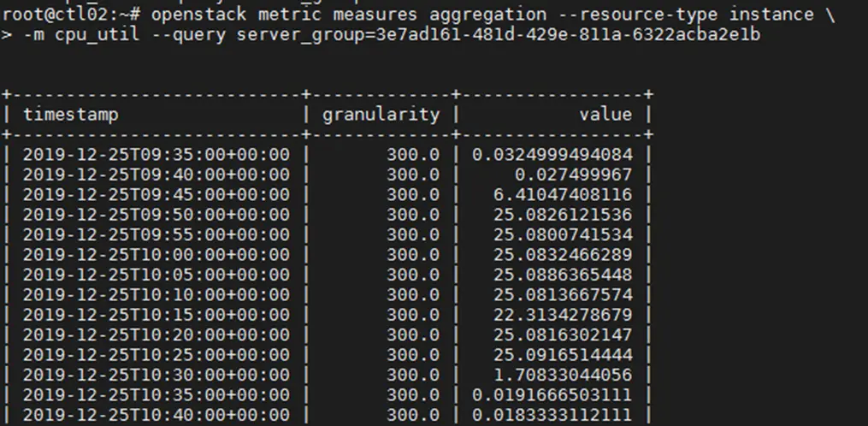Click the value column header
The width and height of the screenshot is (868, 426).
[605, 114]
